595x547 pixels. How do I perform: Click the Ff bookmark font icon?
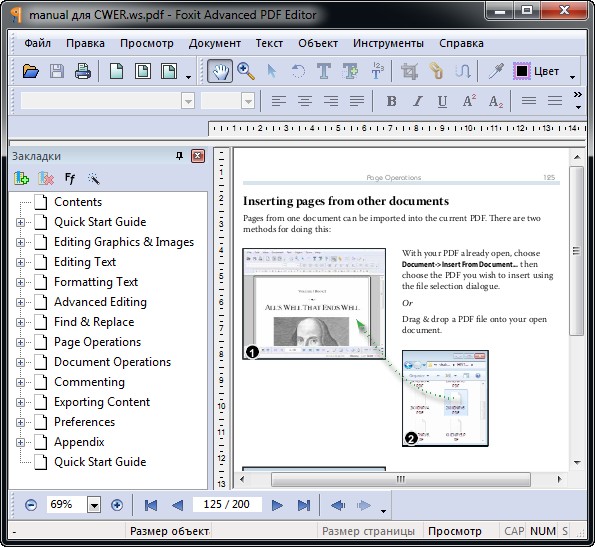[70, 178]
